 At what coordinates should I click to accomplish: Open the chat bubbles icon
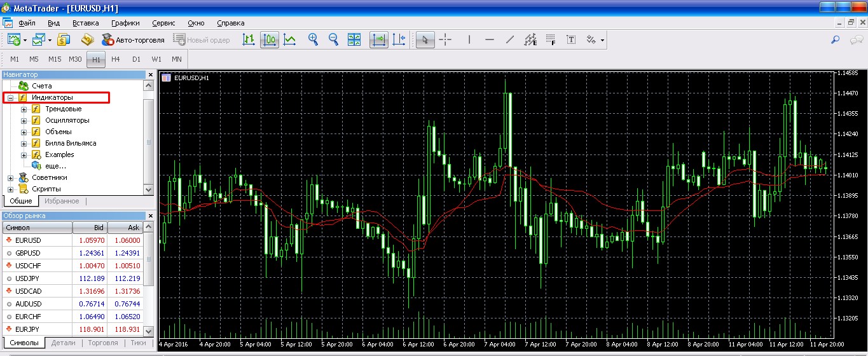(x=856, y=40)
